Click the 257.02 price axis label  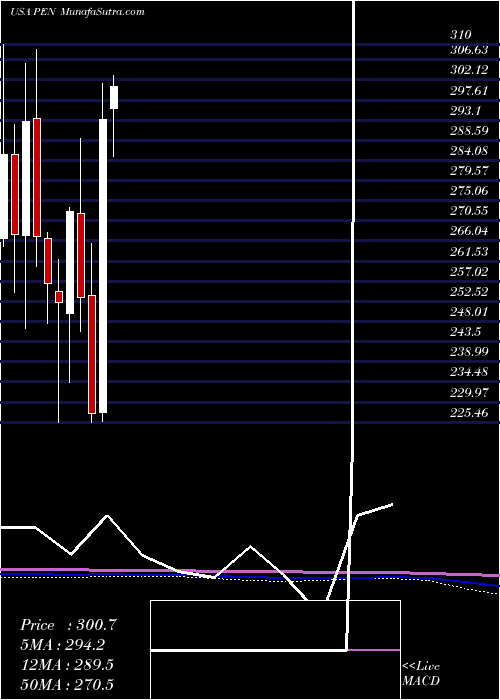point(468,271)
